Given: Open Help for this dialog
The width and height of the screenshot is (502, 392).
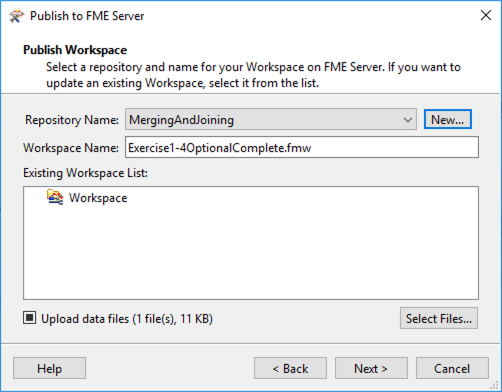Looking at the screenshot, I should click(49, 368).
